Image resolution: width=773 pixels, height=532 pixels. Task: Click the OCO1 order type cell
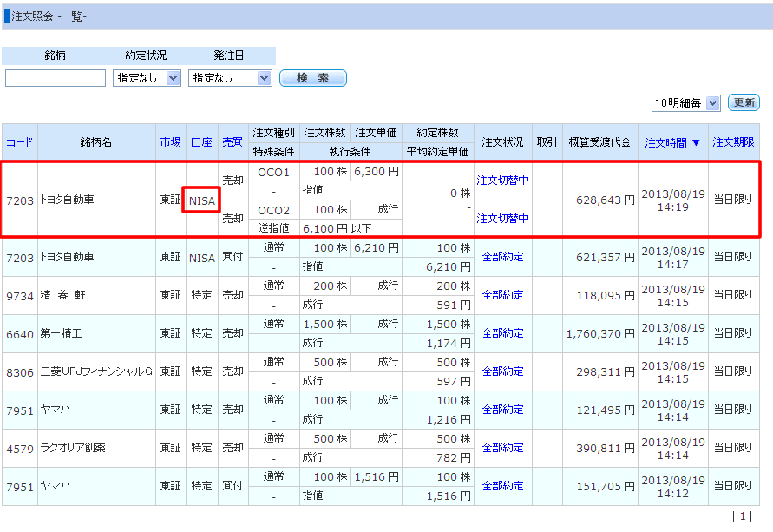click(x=273, y=172)
